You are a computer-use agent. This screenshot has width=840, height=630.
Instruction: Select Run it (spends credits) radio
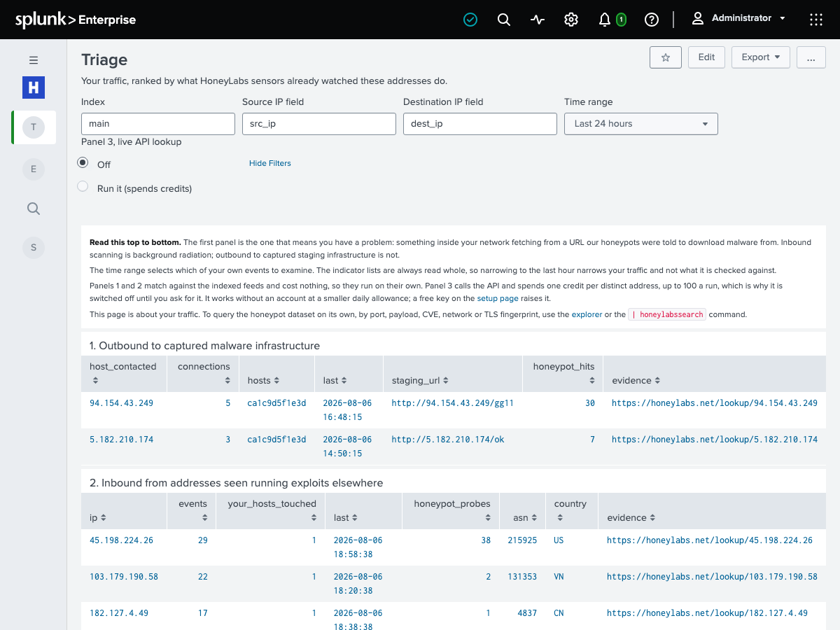click(x=83, y=187)
